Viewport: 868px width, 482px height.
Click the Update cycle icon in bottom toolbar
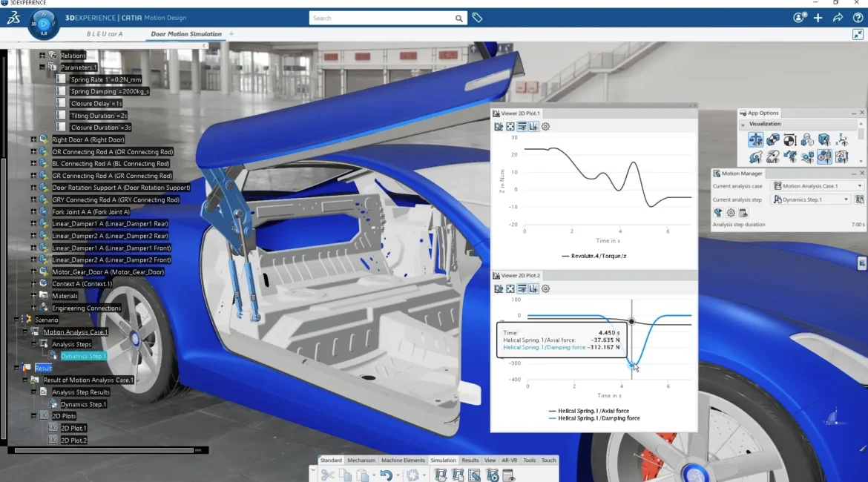coord(412,475)
